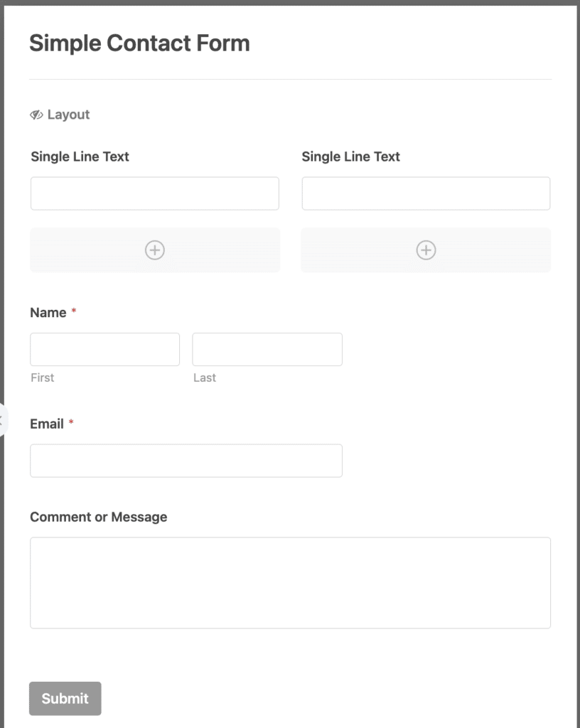Select the Comment or Message field label
The image size is (580, 728).
(x=98, y=517)
